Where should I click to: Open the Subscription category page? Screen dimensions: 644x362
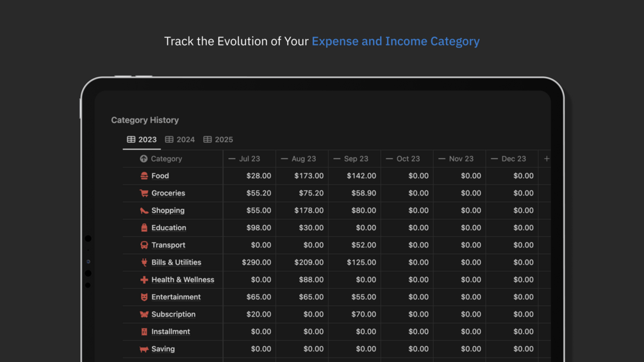(173, 315)
